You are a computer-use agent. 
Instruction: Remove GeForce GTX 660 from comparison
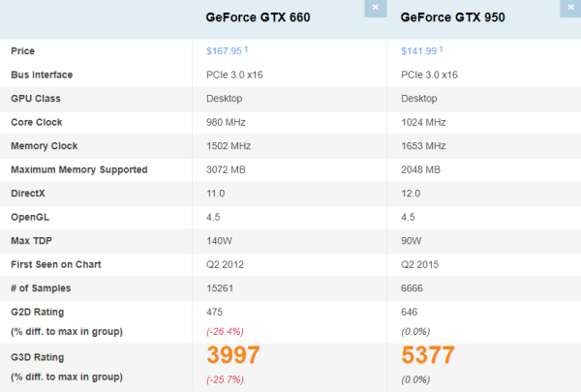(x=376, y=8)
